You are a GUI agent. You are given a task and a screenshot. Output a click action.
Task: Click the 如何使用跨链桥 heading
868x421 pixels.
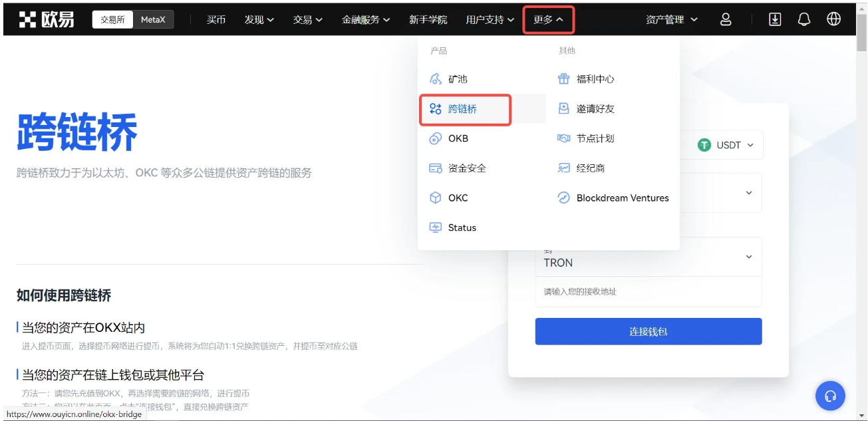pos(64,295)
